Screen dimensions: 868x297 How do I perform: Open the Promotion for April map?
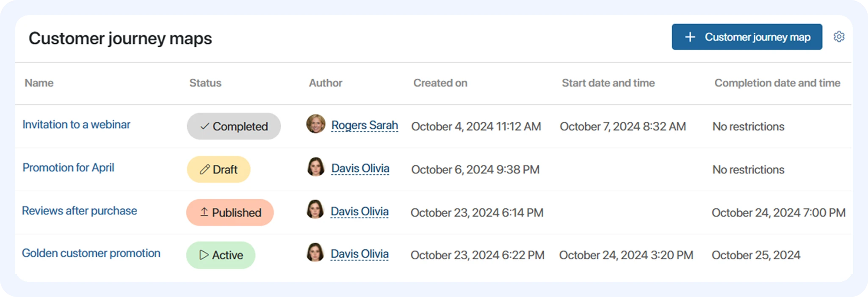pyautogui.click(x=68, y=168)
